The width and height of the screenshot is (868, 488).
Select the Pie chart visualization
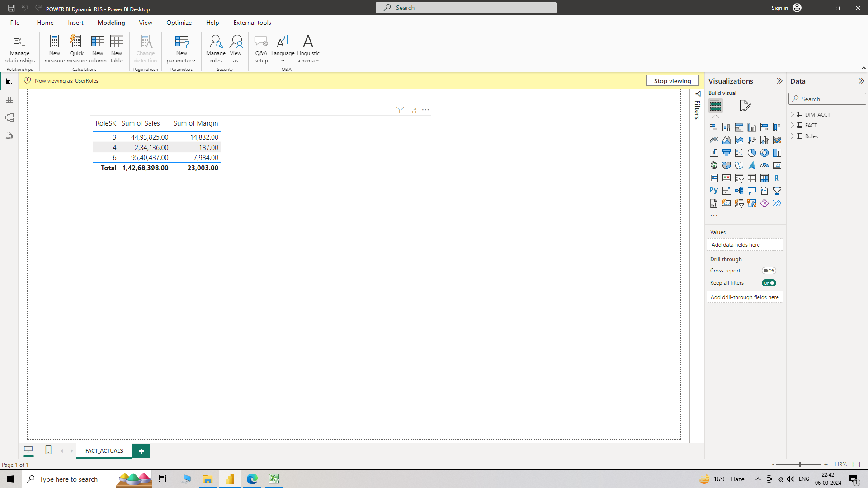click(x=751, y=153)
